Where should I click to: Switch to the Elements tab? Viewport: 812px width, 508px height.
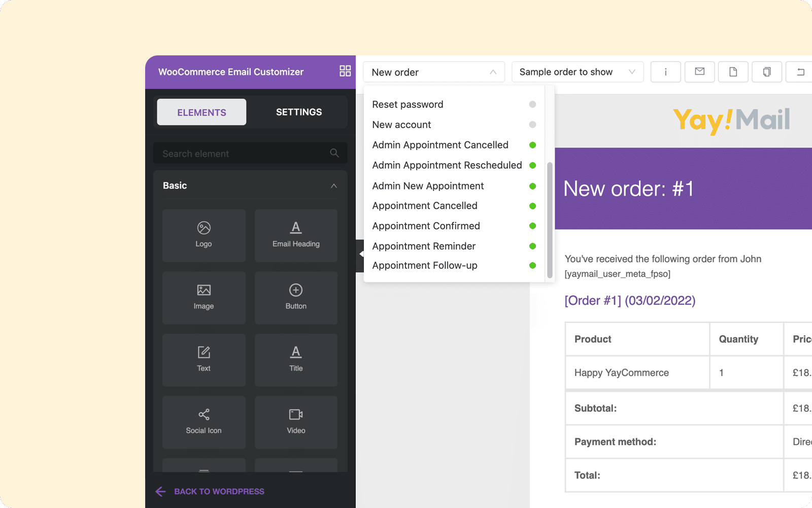coord(201,112)
